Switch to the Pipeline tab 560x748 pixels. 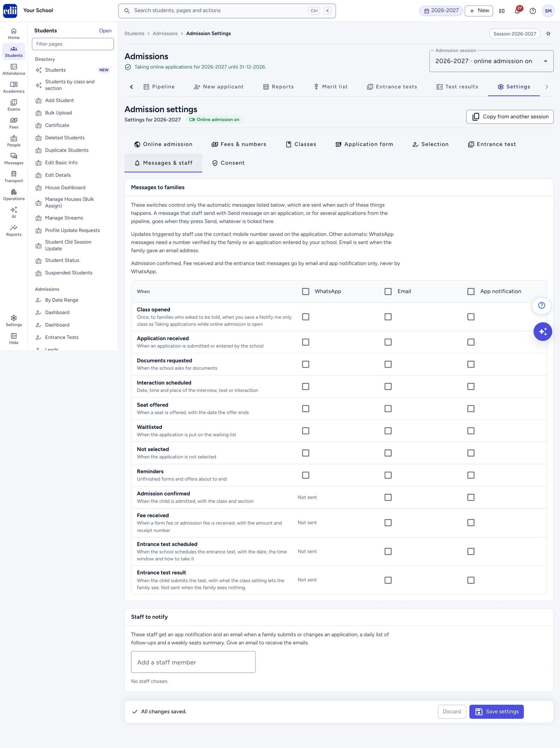(159, 87)
